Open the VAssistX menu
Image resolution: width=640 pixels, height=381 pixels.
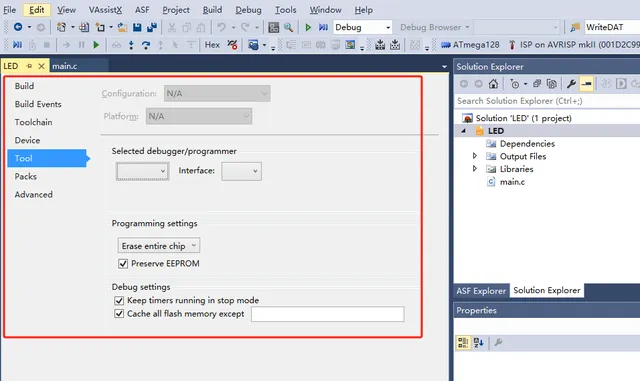(105, 10)
